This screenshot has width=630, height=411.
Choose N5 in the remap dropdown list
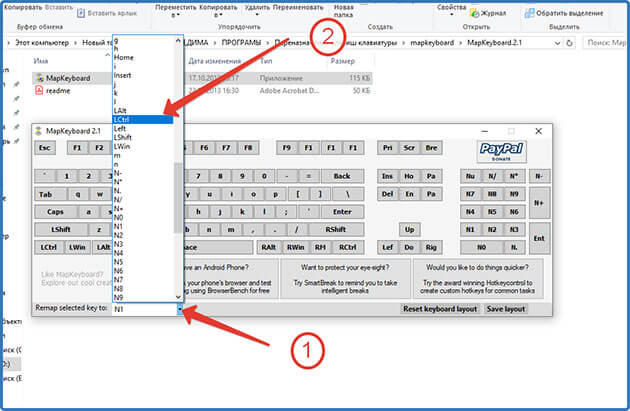pyautogui.click(x=143, y=262)
